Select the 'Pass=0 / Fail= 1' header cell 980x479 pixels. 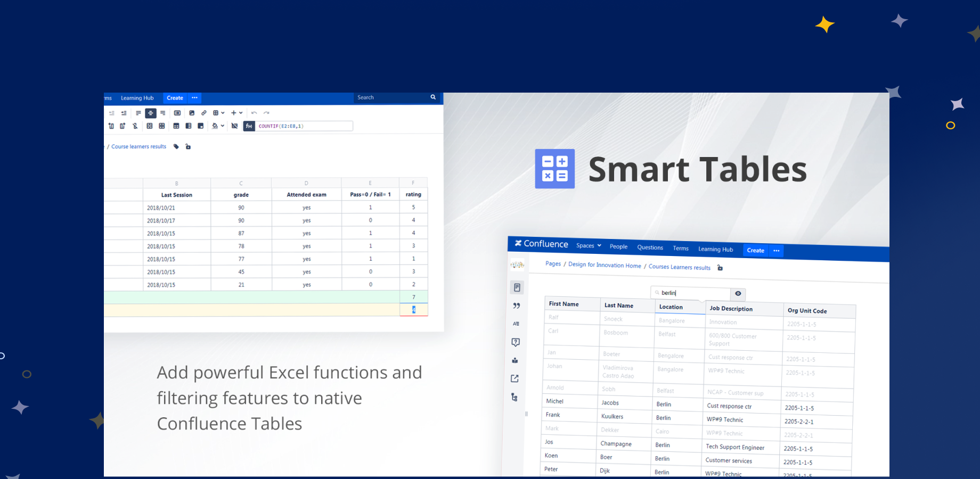pyautogui.click(x=370, y=194)
